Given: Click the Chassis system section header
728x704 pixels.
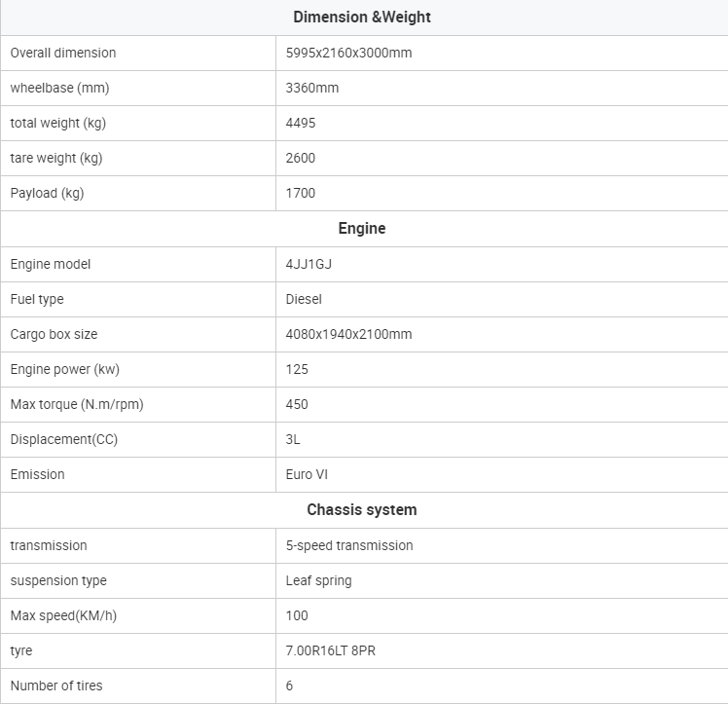Looking at the screenshot, I should 362,510.
